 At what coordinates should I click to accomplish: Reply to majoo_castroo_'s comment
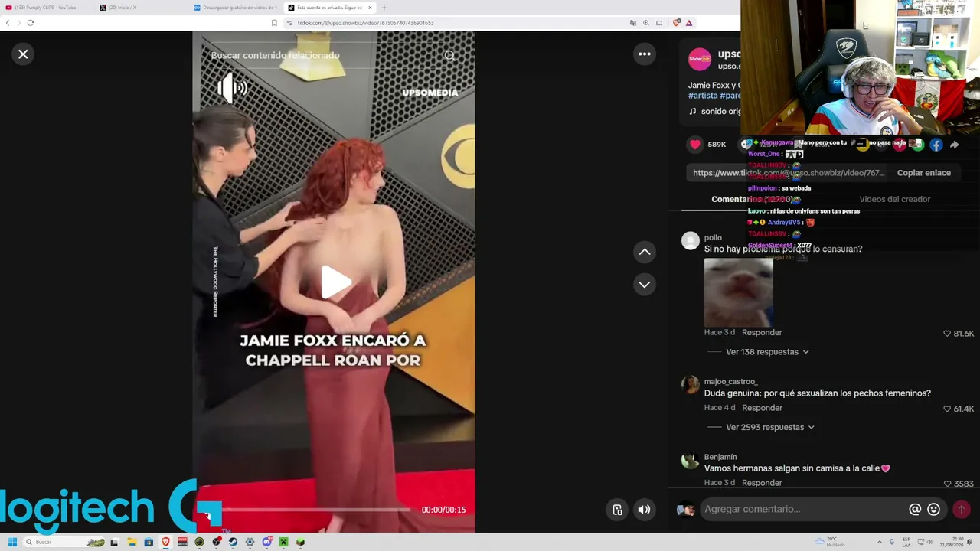click(762, 408)
